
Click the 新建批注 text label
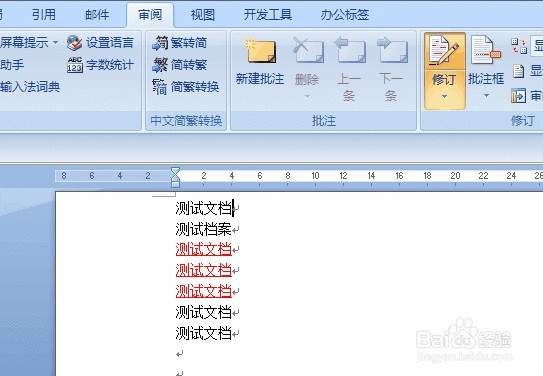tap(260, 79)
